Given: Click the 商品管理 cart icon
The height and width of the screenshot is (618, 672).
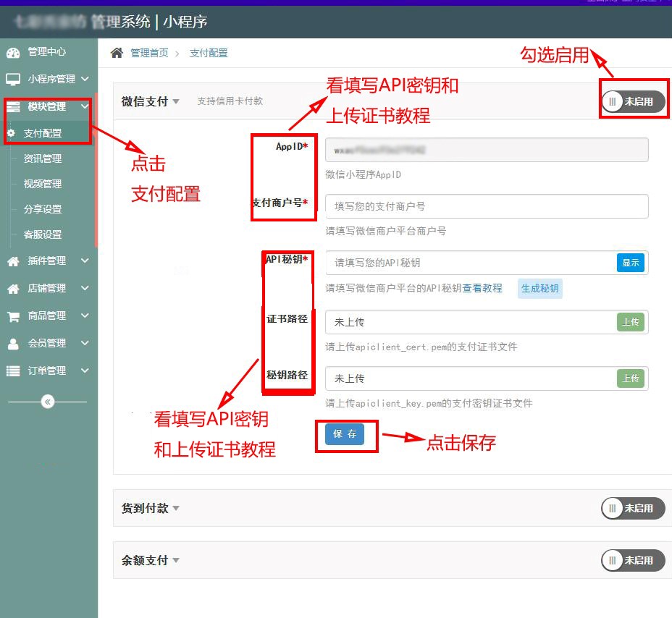Looking at the screenshot, I should pos(13,316).
